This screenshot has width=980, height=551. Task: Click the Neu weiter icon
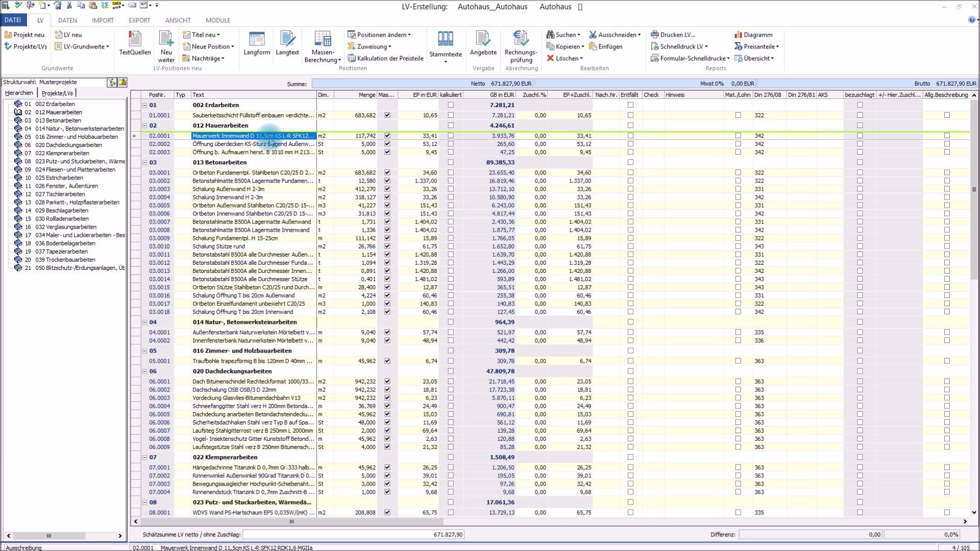coord(166,46)
